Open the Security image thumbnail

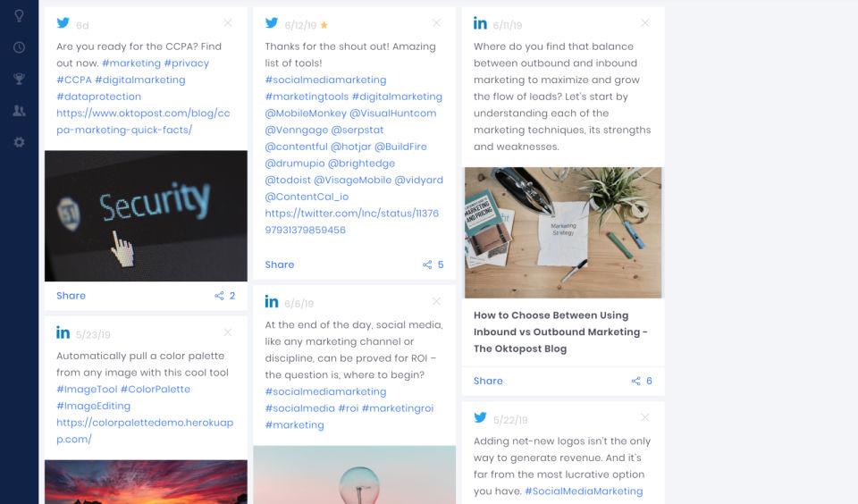tap(146, 216)
